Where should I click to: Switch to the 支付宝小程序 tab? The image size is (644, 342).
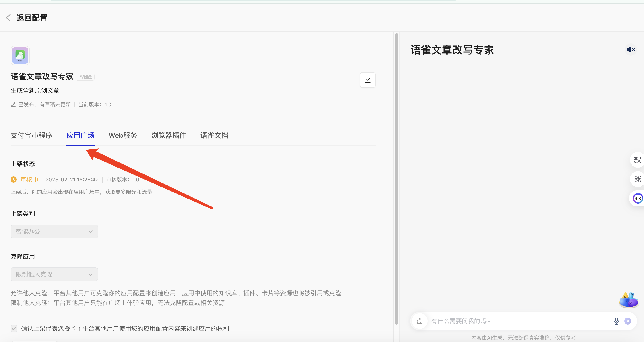31,135
